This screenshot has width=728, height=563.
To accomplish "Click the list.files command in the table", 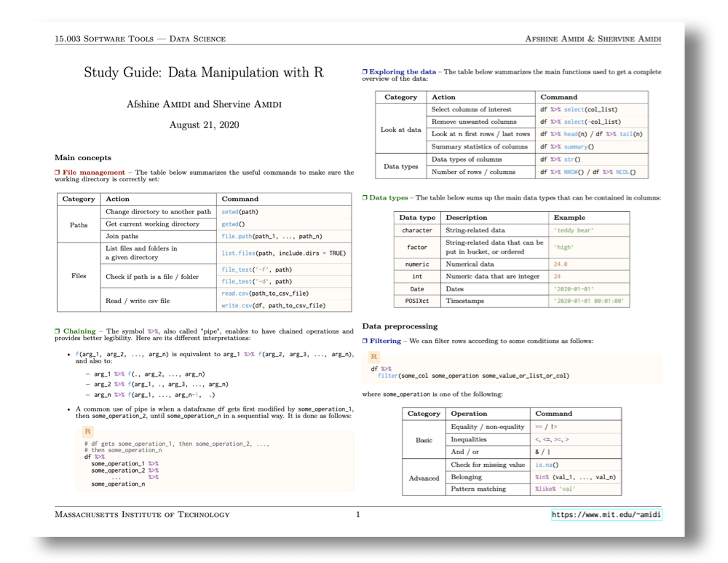I will (x=283, y=253).
